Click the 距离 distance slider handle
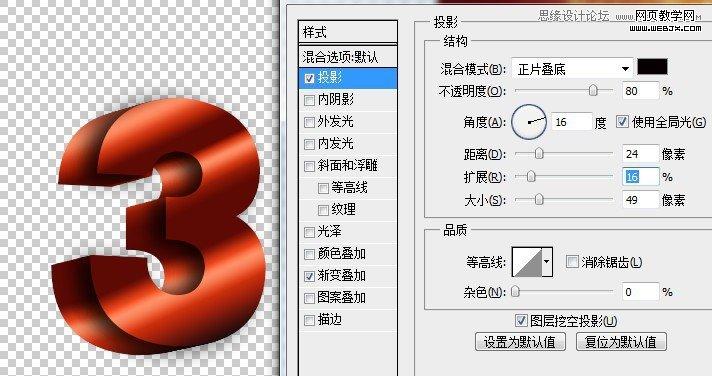Screen dimensions: 712x376 [539, 153]
